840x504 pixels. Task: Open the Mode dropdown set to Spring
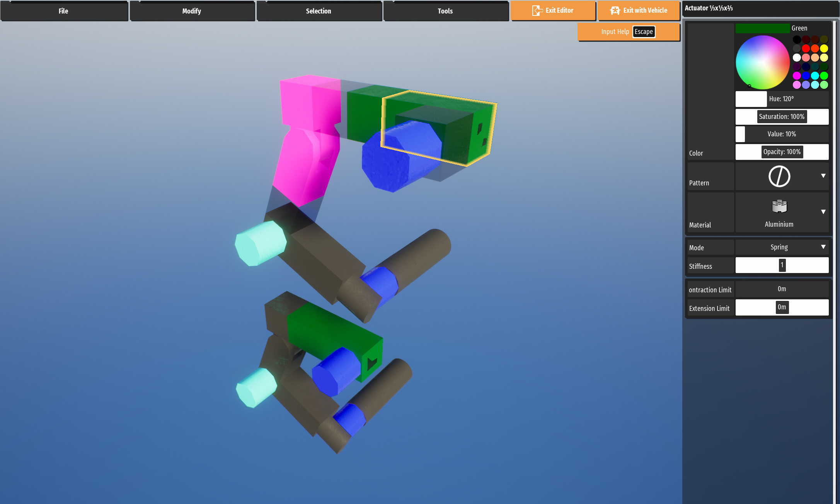click(x=782, y=247)
